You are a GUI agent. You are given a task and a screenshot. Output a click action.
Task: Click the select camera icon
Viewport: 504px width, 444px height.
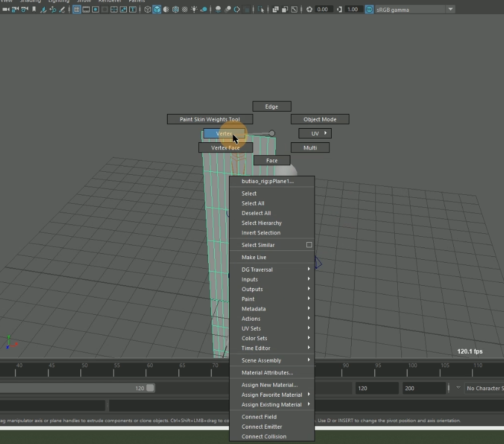click(6, 9)
